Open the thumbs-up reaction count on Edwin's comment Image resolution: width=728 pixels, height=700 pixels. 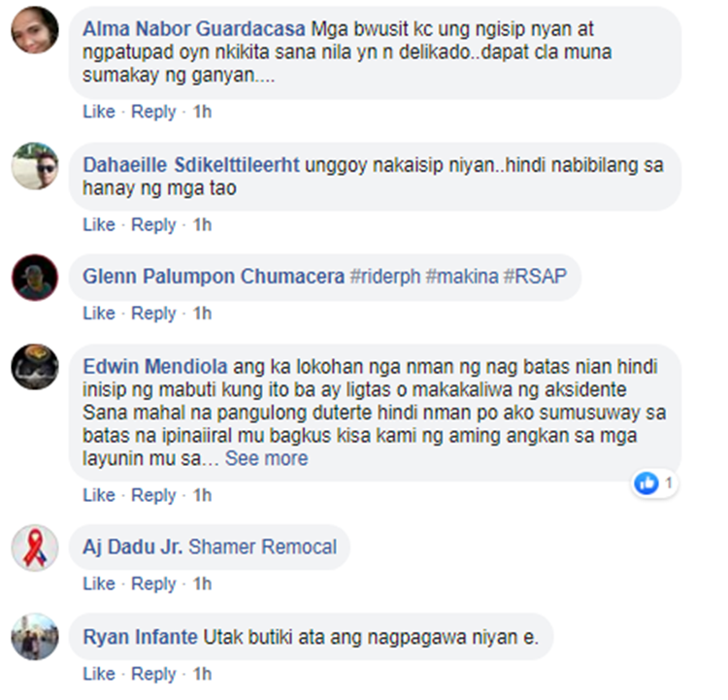coord(654,483)
